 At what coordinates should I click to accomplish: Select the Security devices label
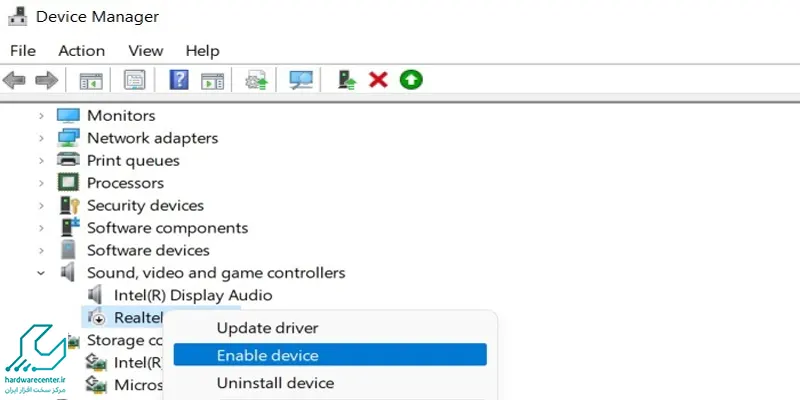[x=145, y=205]
